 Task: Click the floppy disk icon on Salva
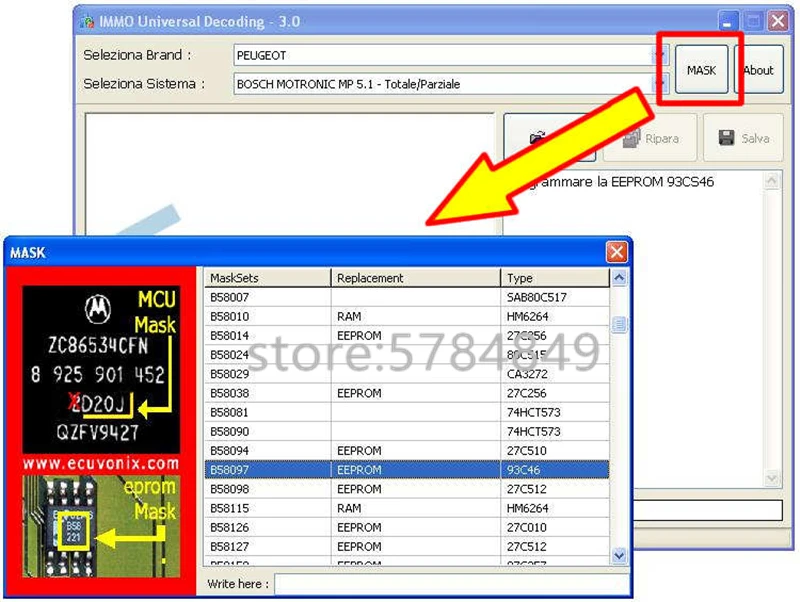coord(726,138)
